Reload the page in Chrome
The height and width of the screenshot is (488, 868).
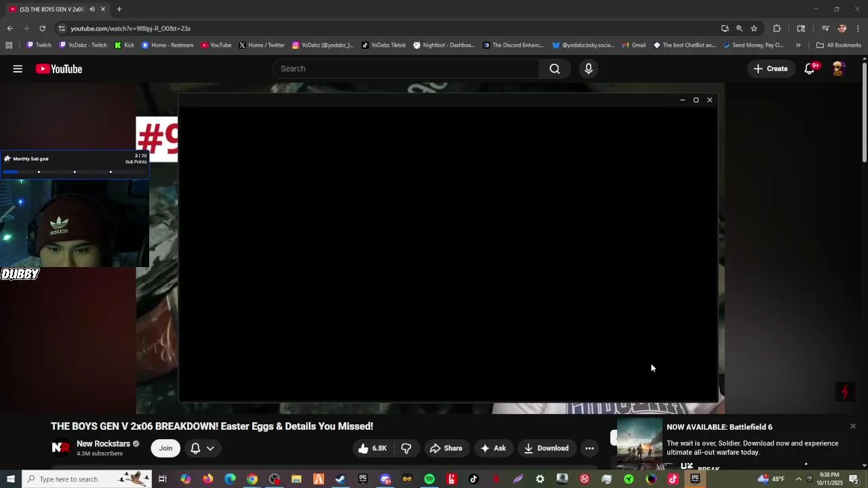point(42,28)
